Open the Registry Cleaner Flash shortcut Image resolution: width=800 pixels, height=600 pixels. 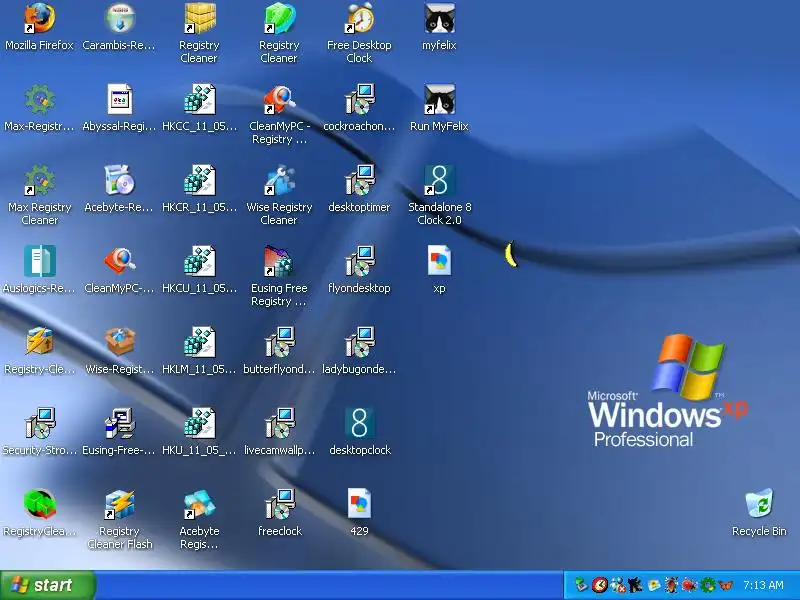(119, 504)
